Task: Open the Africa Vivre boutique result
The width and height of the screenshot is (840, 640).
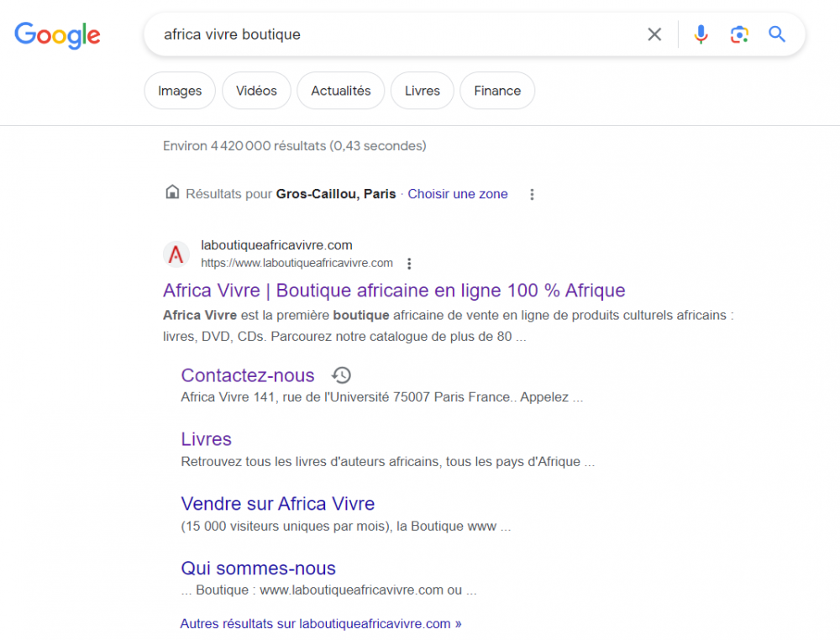Action: (393, 290)
